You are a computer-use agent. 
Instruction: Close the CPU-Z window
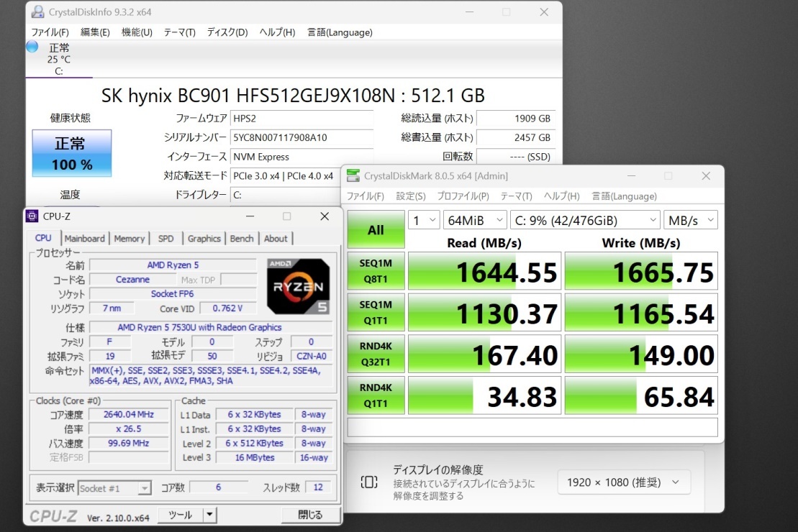325,216
